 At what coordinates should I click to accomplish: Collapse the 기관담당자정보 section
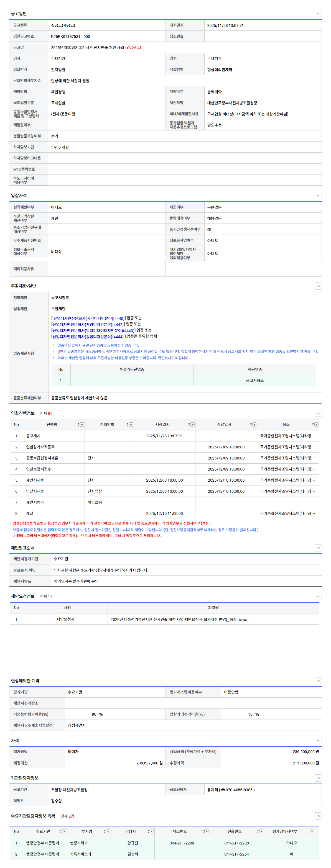(318, 778)
